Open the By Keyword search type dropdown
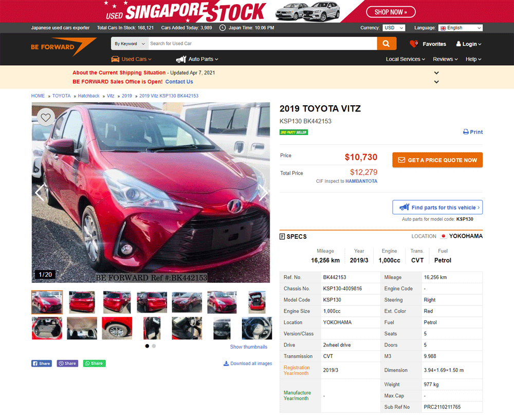This screenshot has height=420, width=514. point(130,44)
